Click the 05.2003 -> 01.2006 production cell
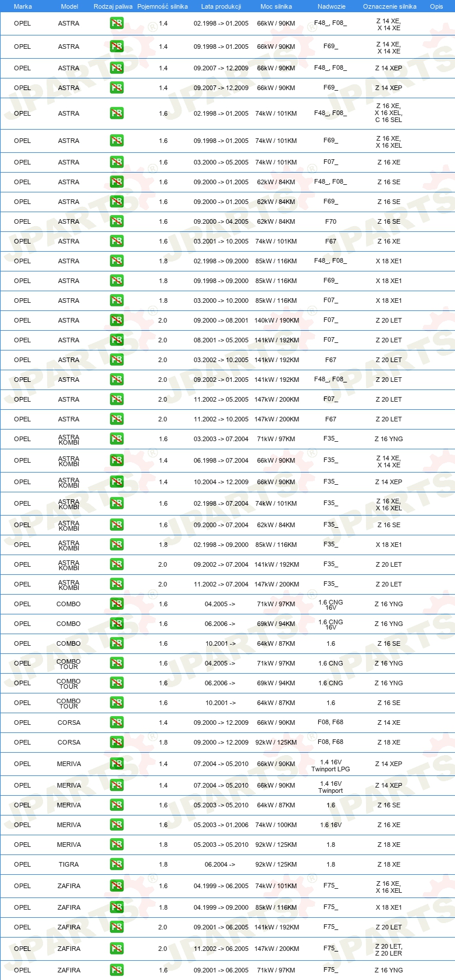The image size is (455, 980). click(221, 825)
